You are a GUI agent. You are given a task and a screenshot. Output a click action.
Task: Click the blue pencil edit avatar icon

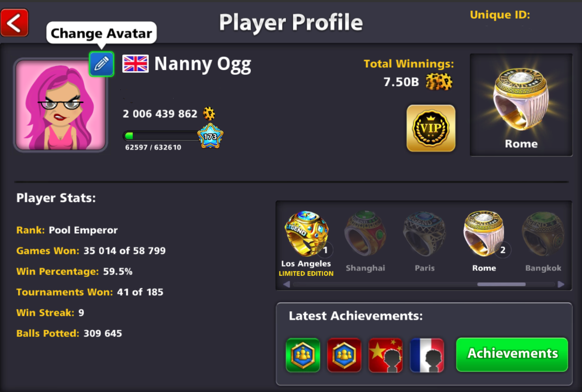pyautogui.click(x=101, y=64)
